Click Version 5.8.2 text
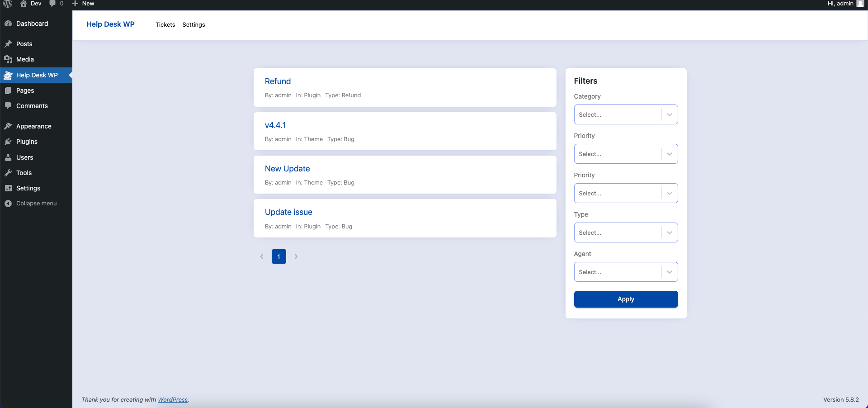 [841, 400]
